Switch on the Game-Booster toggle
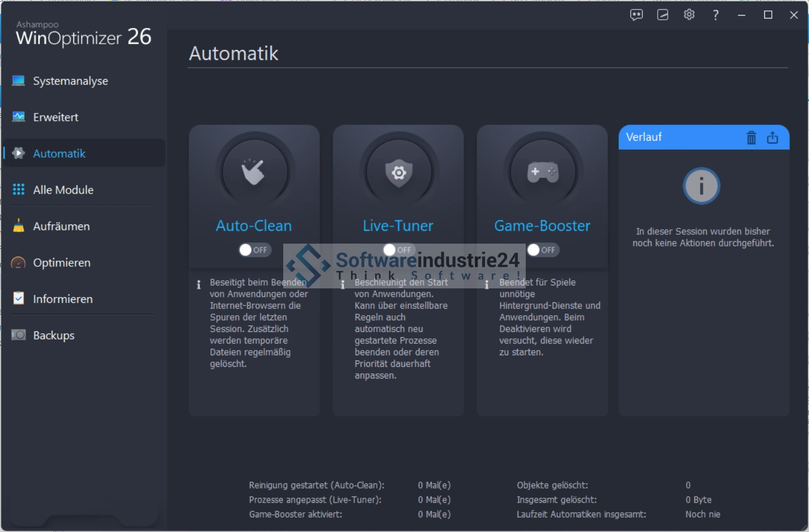This screenshot has width=809, height=532. tap(541, 250)
